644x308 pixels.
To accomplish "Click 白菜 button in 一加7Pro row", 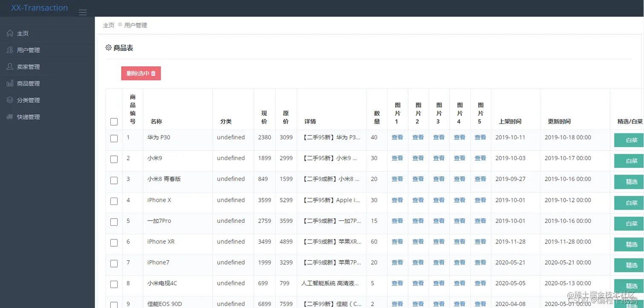I will pyautogui.click(x=629, y=224).
